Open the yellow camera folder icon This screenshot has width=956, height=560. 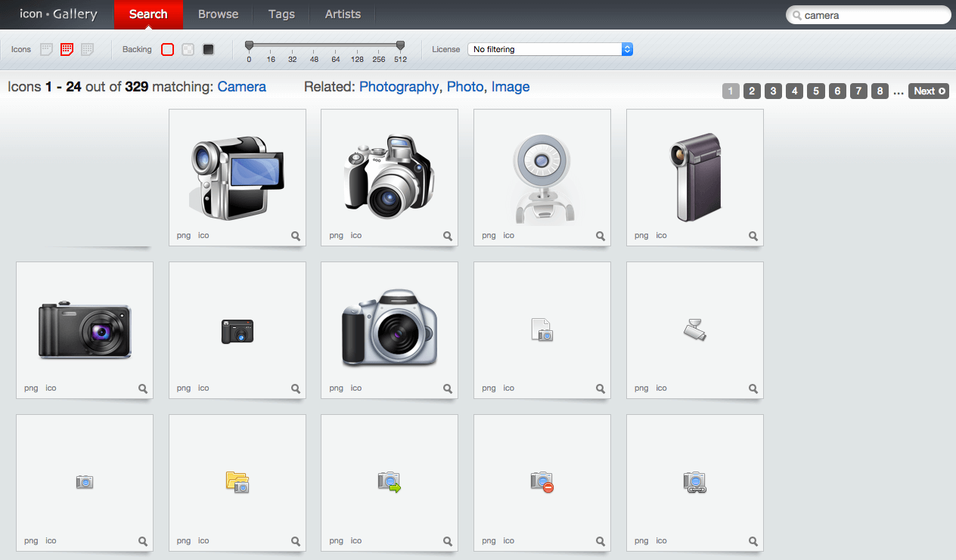237,482
